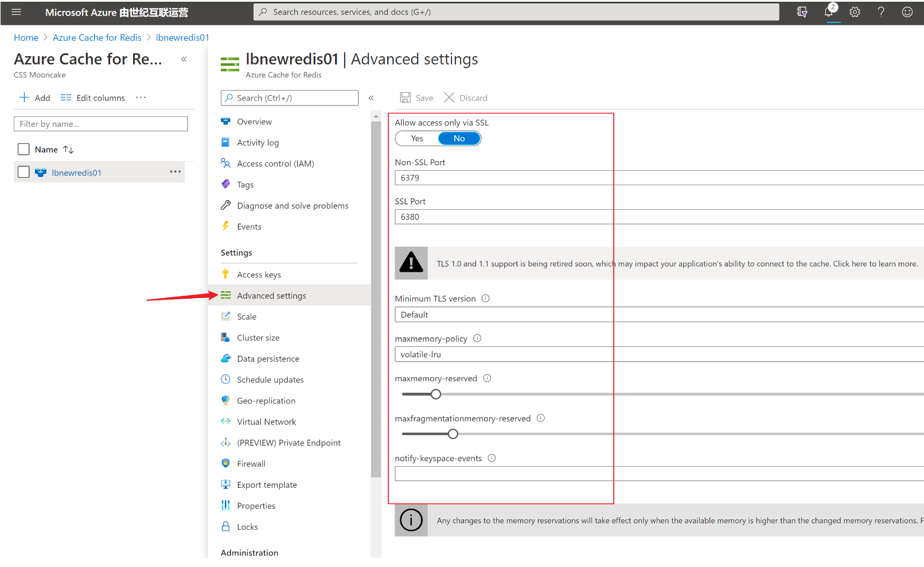The width and height of the screenshot is (924, 567).
Task: Collapse the Azure Cache for Redis list panel
Action: [184, 59]
